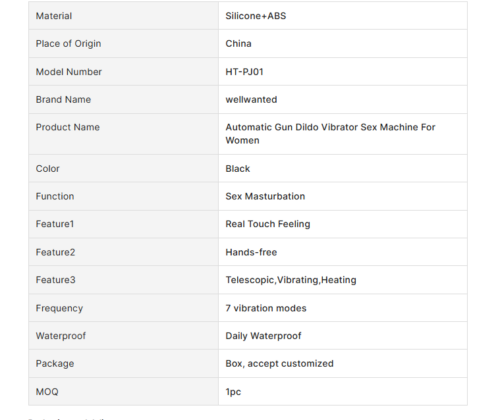
Task: Select the Daily Waterproof value
Action: pos(263,336)
